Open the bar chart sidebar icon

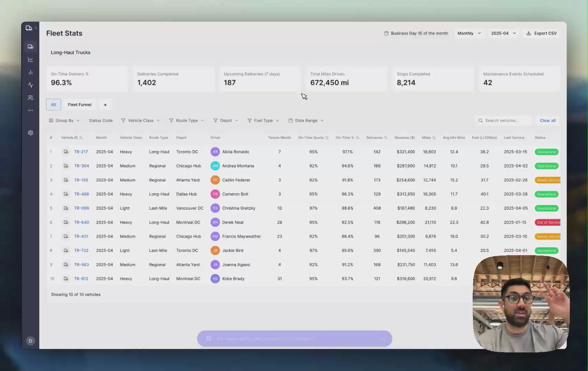pos(30,72)
